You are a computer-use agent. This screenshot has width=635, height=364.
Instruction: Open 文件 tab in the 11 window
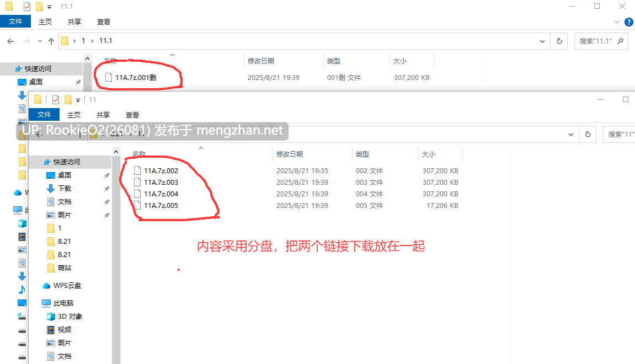pos(44,115)
